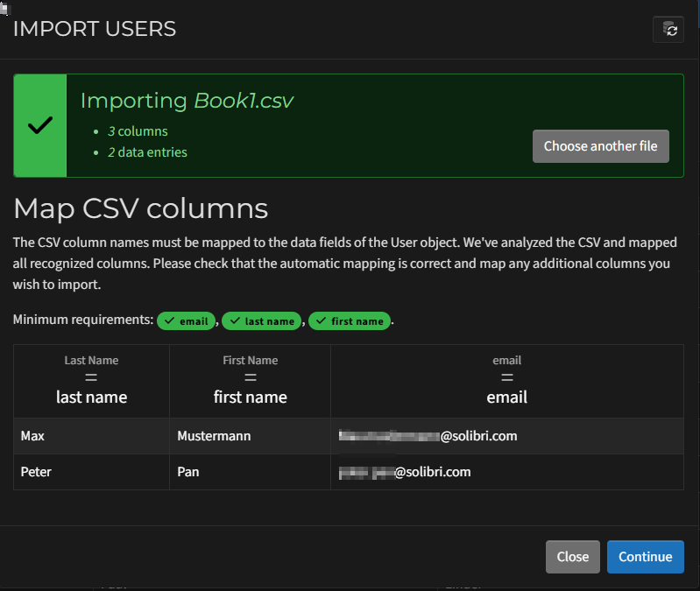Image resolution: width=700 pixels, height=591 pixels.
Task: Open the First Name column mapping header
Action: 250,379
